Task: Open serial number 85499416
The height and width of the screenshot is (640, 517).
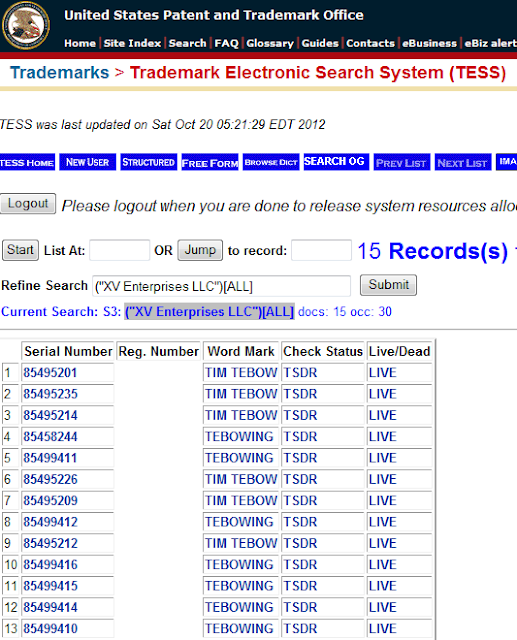Action: tap(50, 564)
